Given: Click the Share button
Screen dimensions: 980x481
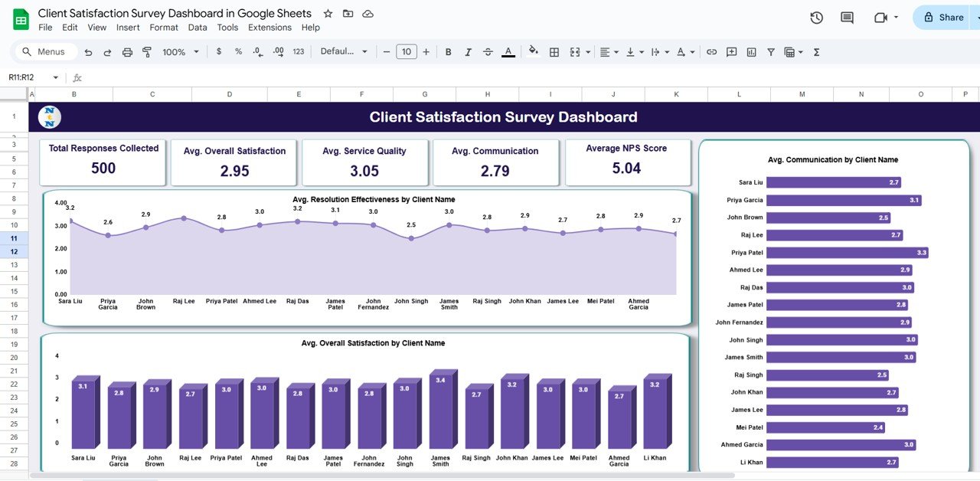Looking at the screenshot, I should [944, 18].
